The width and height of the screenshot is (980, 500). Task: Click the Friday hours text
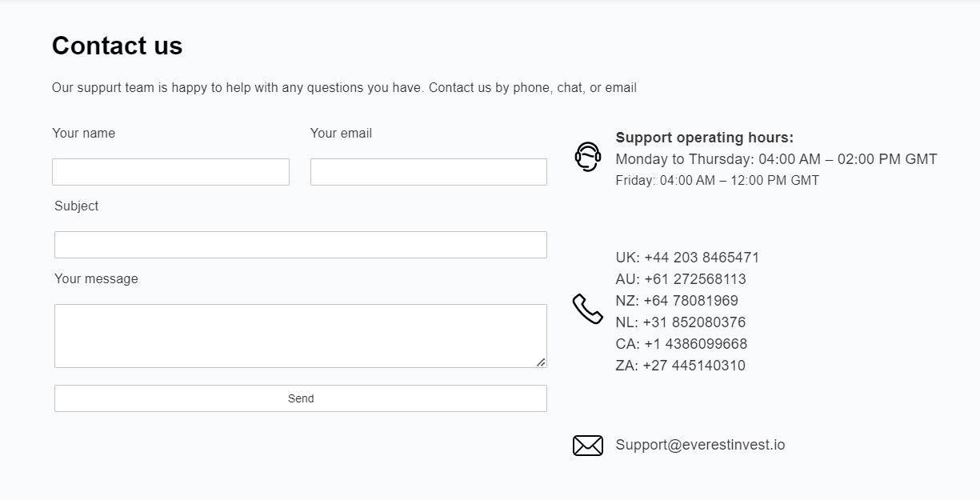(717, 181)
